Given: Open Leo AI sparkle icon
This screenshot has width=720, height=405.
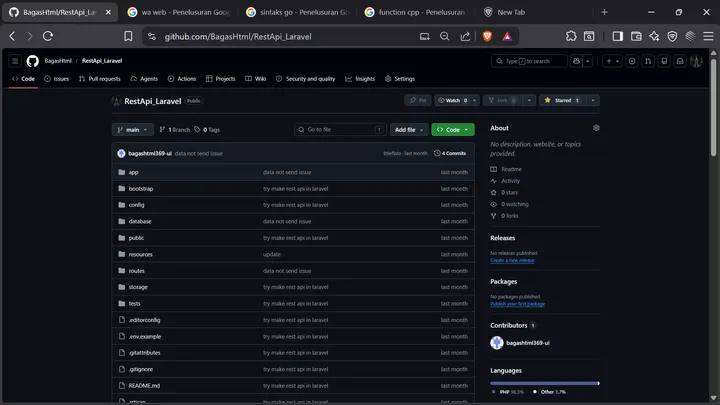Looking at the screenshot, I should (654, 36).
